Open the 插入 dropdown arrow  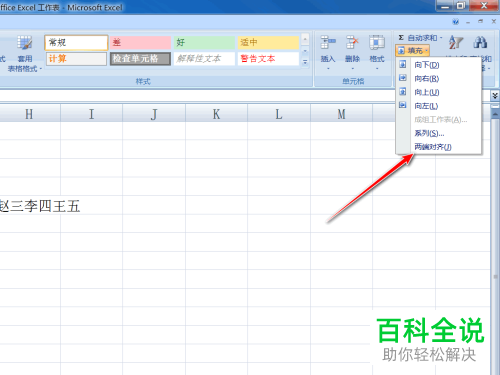pos(328,69)
